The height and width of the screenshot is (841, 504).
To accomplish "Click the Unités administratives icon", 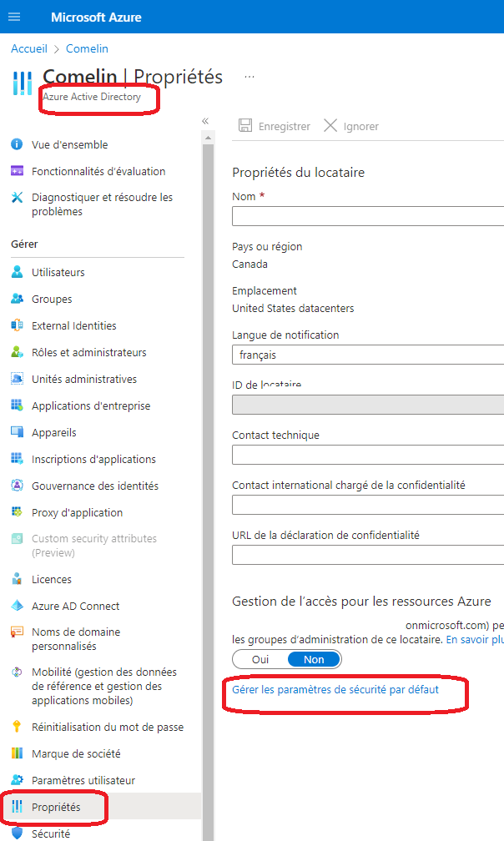I will coord(18,379).
